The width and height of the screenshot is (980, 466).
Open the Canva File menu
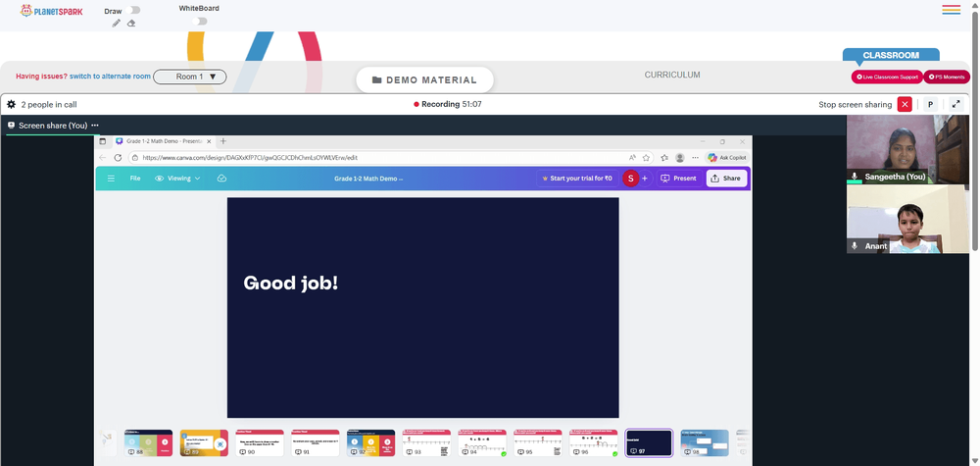(x=135, y=179)
